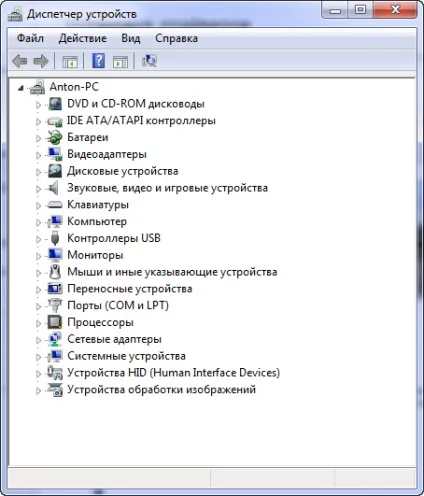Click the Процессоры chip icon

tap(55, 322)
